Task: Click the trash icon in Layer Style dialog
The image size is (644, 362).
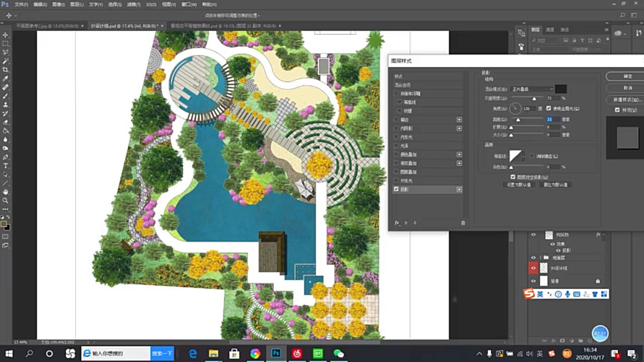Action: tap(463, 223)
